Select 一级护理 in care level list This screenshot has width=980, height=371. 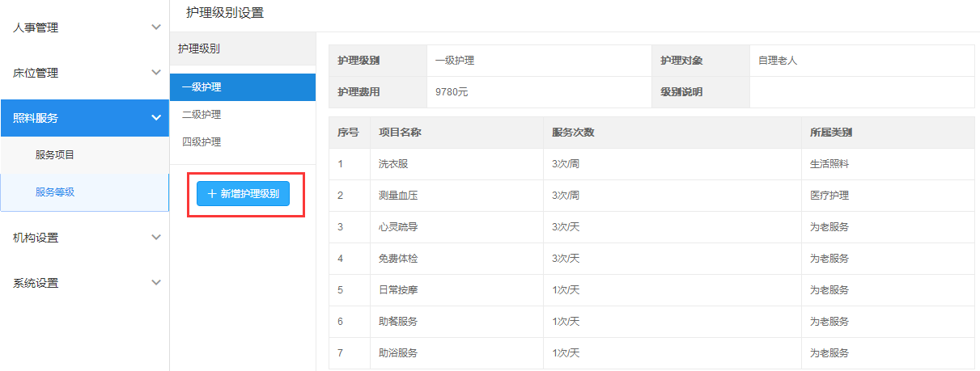click(x=202, y=87)
